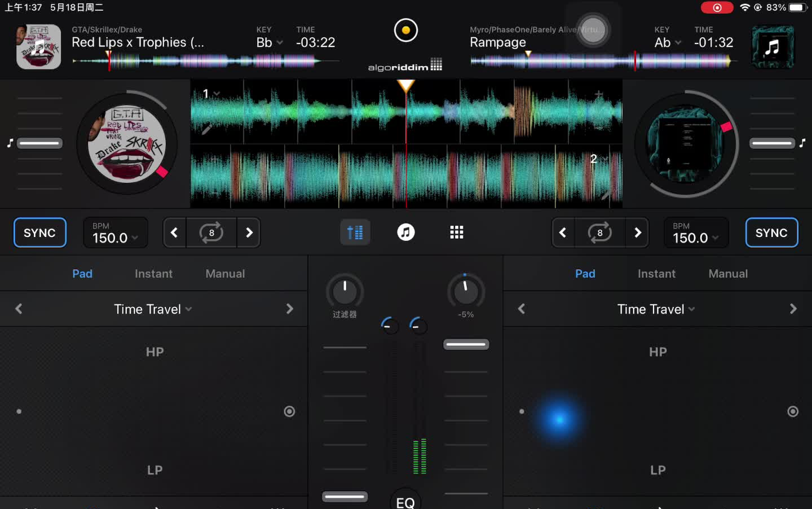Switch to the right deck Pad tab
Image resolution: width=812 pixels, height=509 pixels.
[x=585, y=274]
